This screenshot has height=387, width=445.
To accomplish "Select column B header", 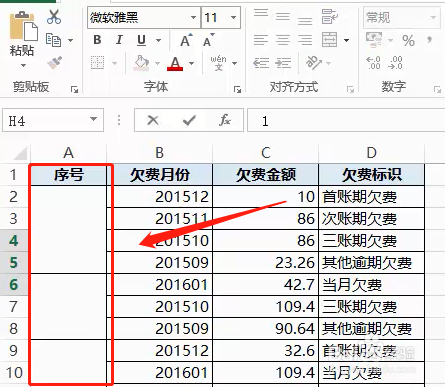I will [159, 153].
